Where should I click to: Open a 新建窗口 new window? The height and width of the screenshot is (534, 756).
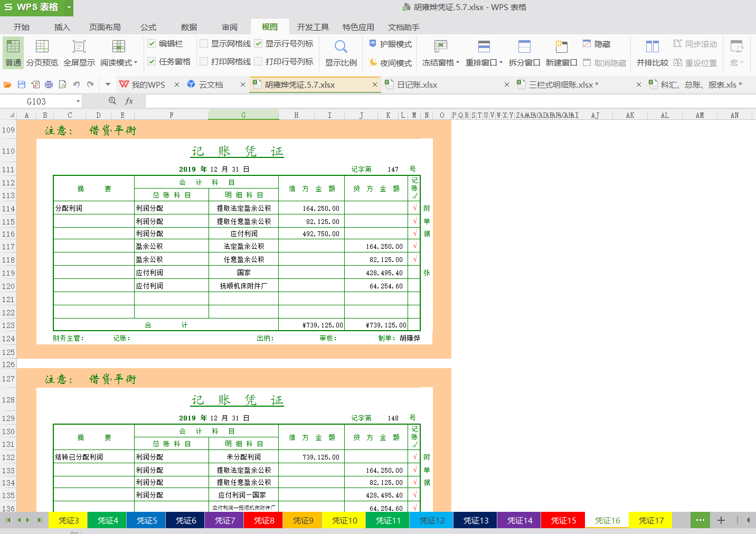click(561, 47)
